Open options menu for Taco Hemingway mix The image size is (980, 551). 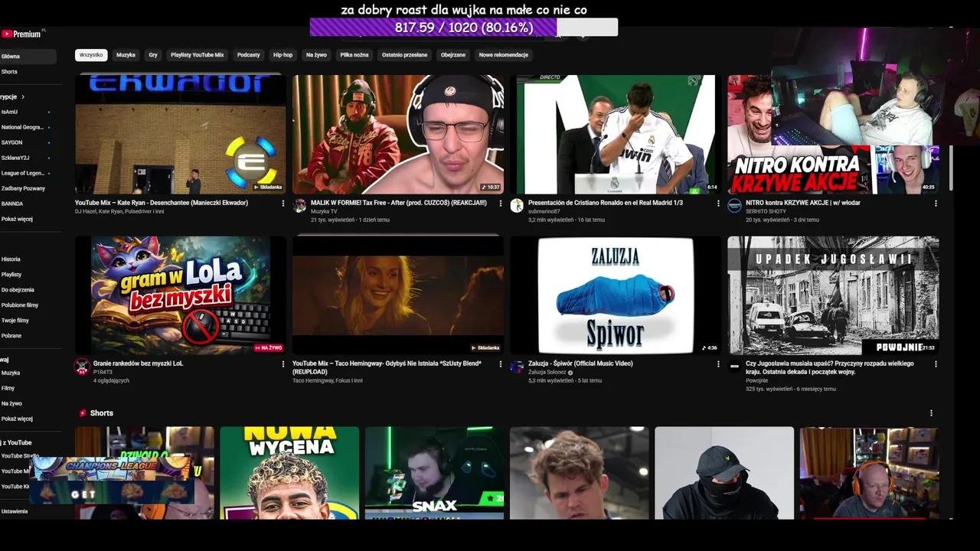click(501, 364)
